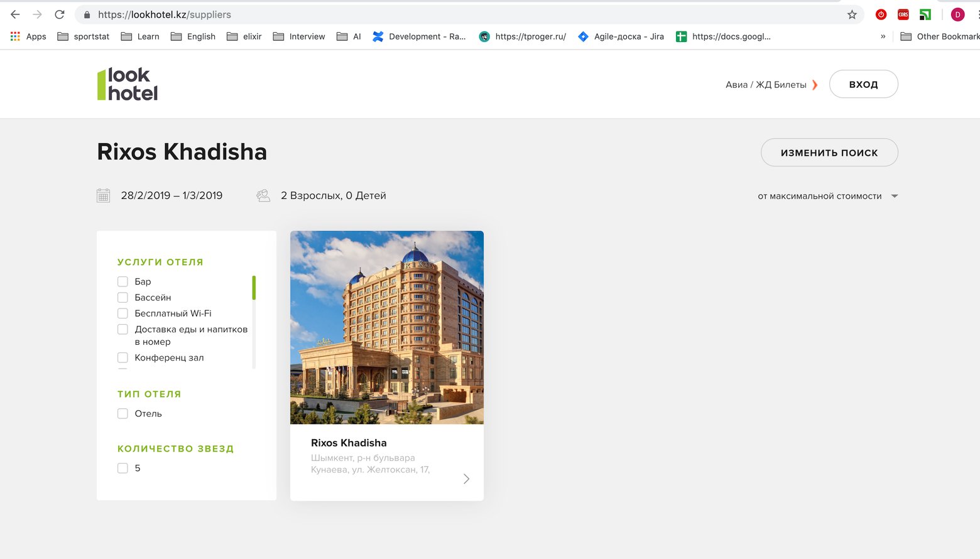The width and height of the screenshot is (980, 559).
Task: Open the red power extension icon
Action: 881,14
